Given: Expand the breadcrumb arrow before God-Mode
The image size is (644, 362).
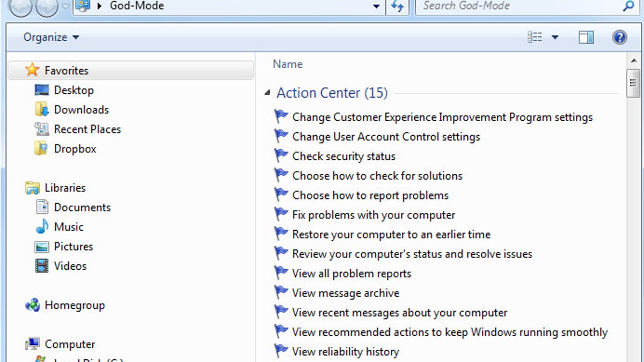Looking at the screenshot, I should pyautogui.click(x=100, y=7).
